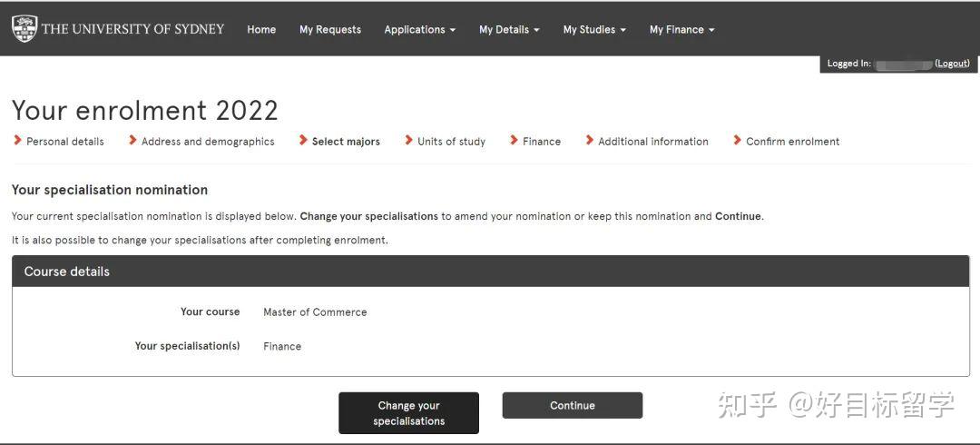Screen dimensions: 980x445
Task: Click the Continue button
Action: point(573,406)
